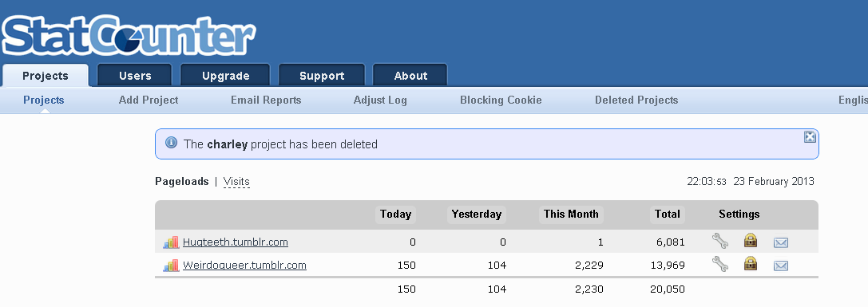Click bar chart icon beside Weirdoqueer.tumblr.com
The height and width of the screenshot is (307, 868).
click(x=171, y=265)
